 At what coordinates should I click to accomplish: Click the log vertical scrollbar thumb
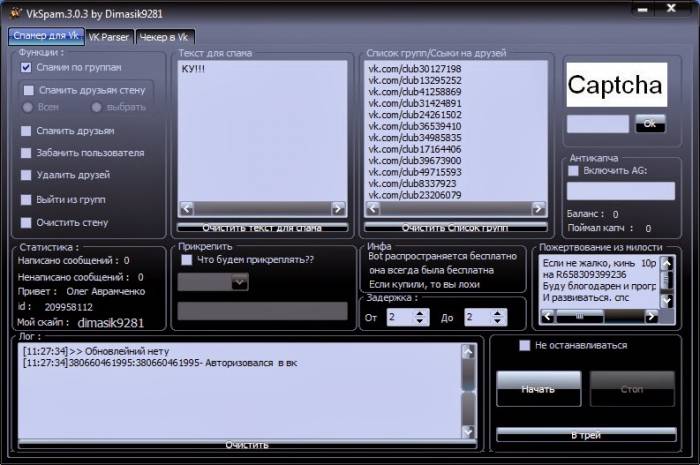tap(468, 374)
